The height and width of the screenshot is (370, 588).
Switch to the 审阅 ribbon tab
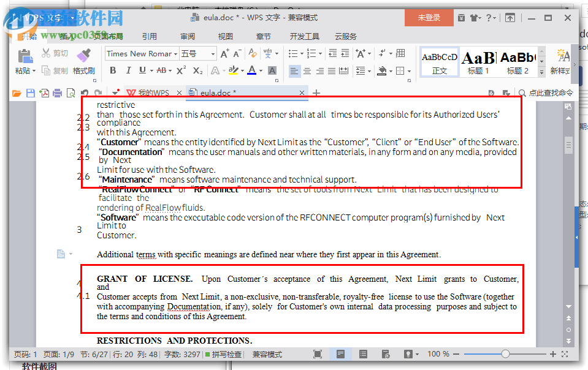(x=187, y=36)
